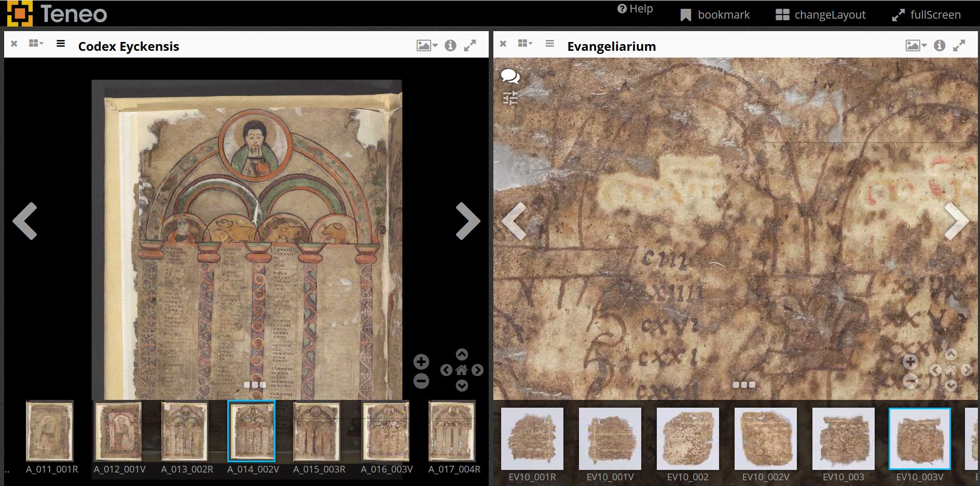This screenshot has width=980, height=486.
Task: Expand the Evangeliarium window to full screen
Action: pos(959,46)
